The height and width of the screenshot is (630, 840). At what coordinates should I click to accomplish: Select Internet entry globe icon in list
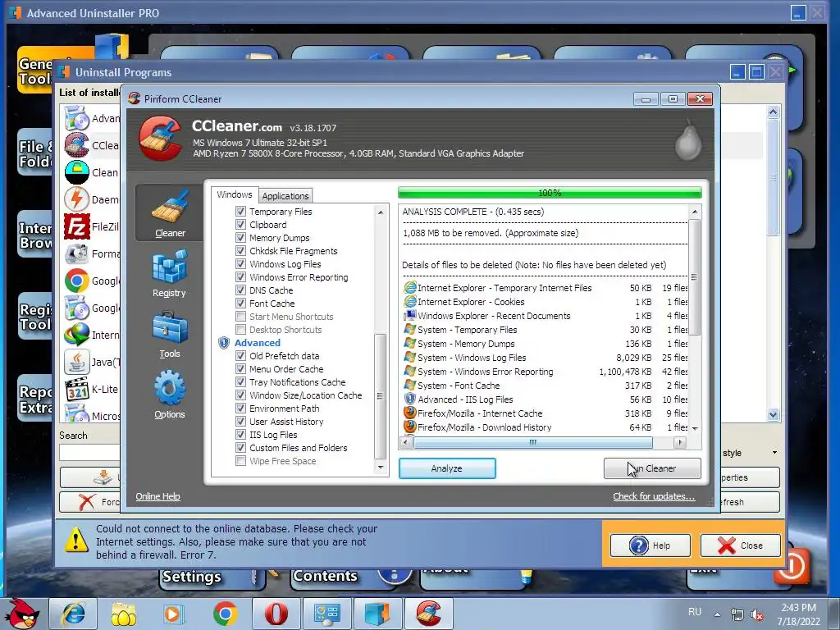(x=76, y=335)
